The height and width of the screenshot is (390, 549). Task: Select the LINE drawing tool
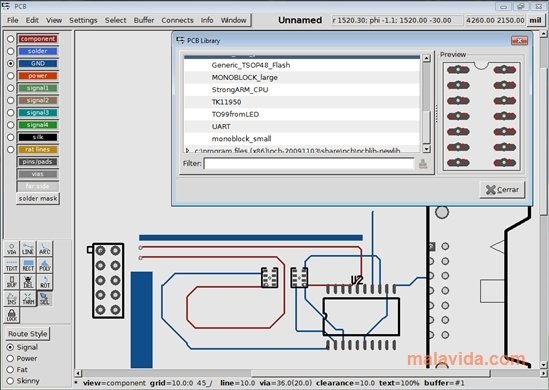(x=28, y=249)
